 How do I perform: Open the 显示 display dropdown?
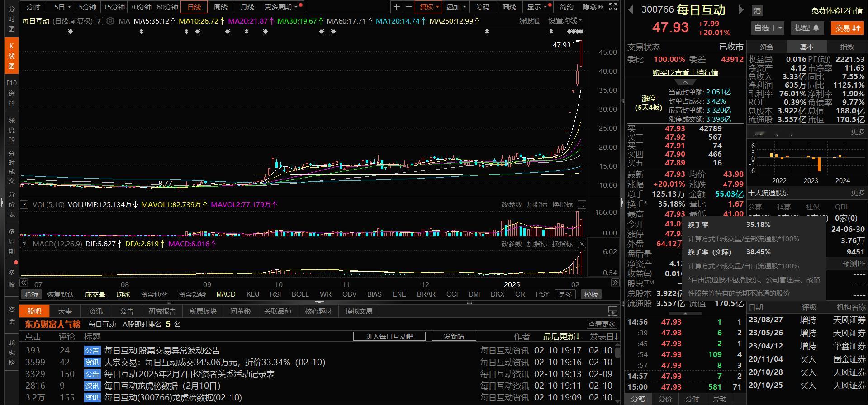tap(537, 7)
